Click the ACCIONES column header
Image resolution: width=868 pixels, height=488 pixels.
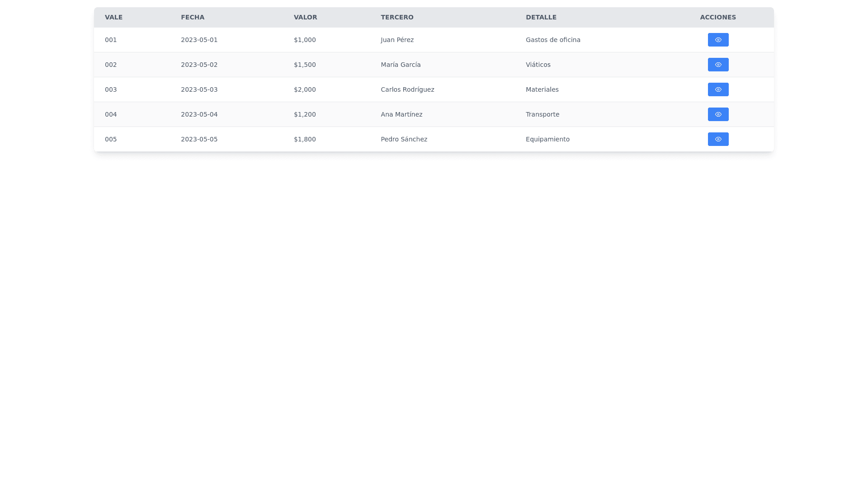pos(718,17)
